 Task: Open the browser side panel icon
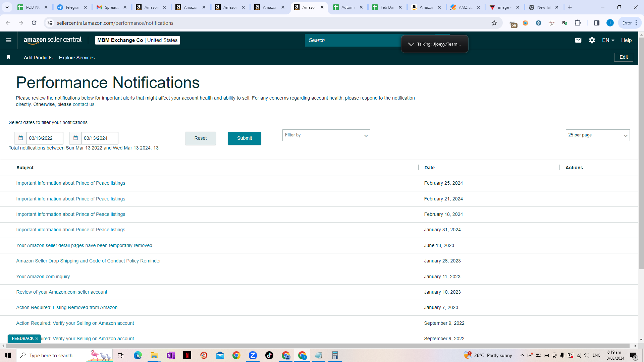pyautogui.click(x=597, y=23)
